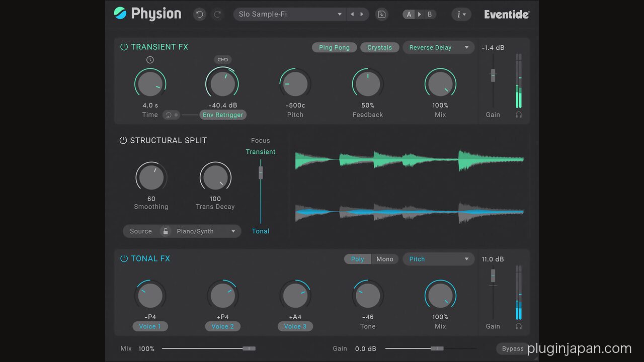This screenshot has width=644, height=362.
Task: Click the transient waveform display
Action: point(409,160)
